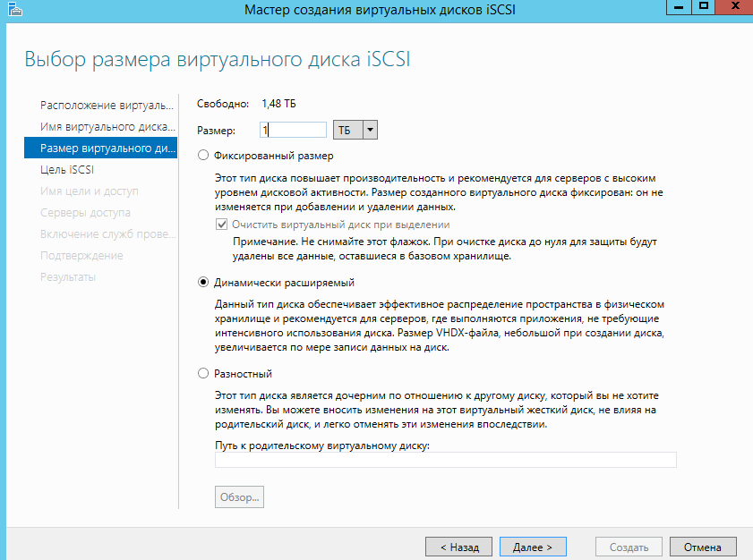Focus the Размер size input field

[293, 131]
